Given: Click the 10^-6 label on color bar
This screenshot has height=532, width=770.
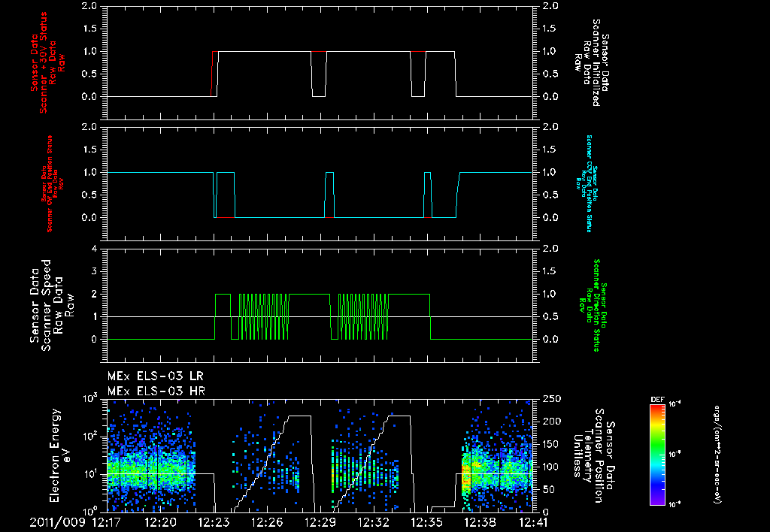Looking at the screenshot, I should 675,504.
